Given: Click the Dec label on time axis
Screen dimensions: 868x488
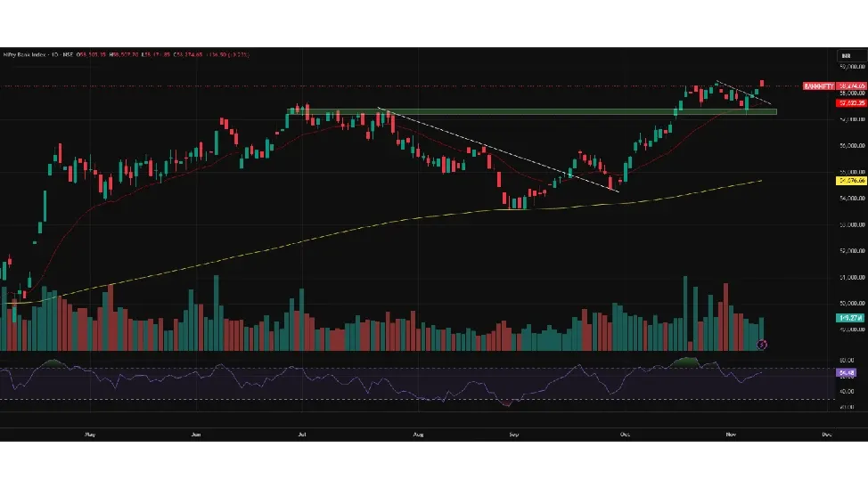Looking at the screenshot, I should point(826,435).
